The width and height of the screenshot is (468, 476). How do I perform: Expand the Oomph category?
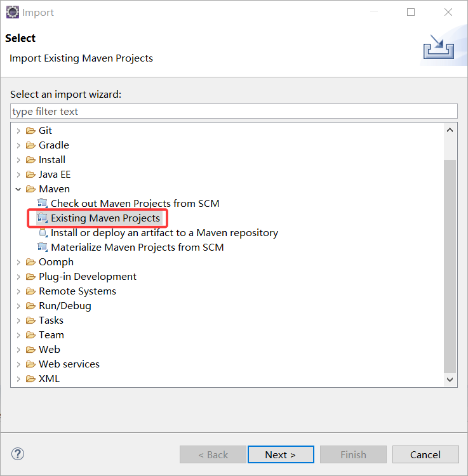pos(18,262)
